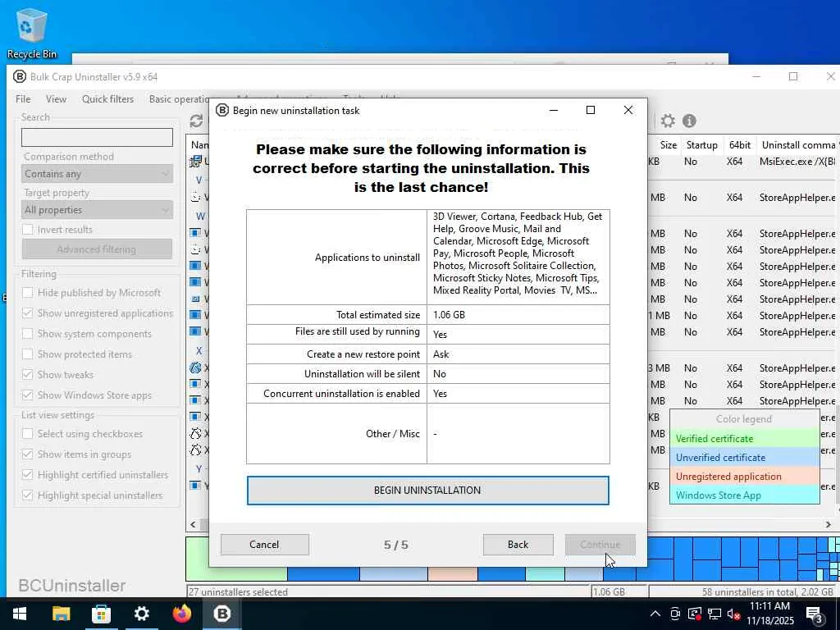Click Unregistered application legend swatch
Image resolution: width=840 pixels, height=630 pixels.
click(x=744, y=477)
